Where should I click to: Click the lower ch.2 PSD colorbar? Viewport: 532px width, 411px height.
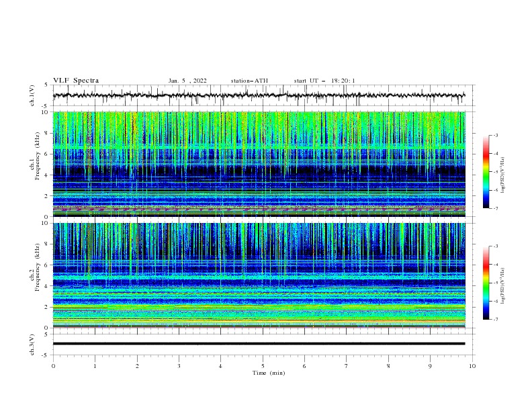(486, 283)
